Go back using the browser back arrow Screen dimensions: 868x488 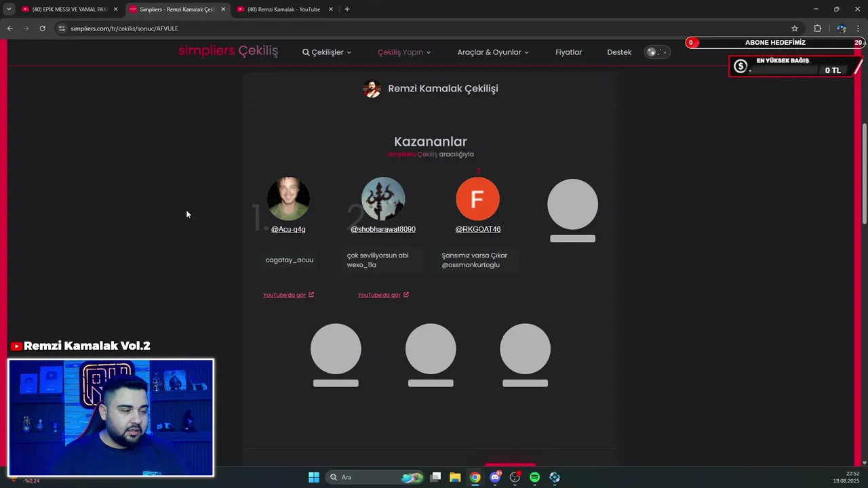(x=9, y=28)
